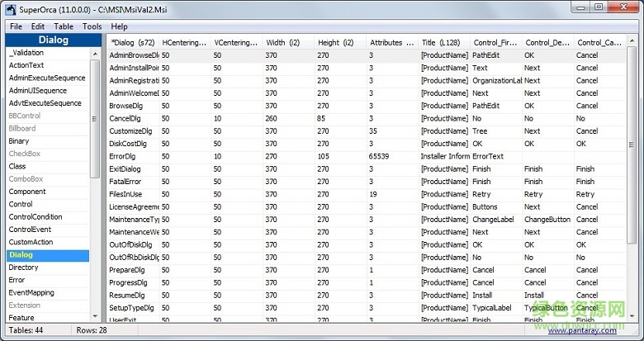Select the AdvtExecuteSequence table
This screenshot has width=644, height=341.
coord(47,103)
